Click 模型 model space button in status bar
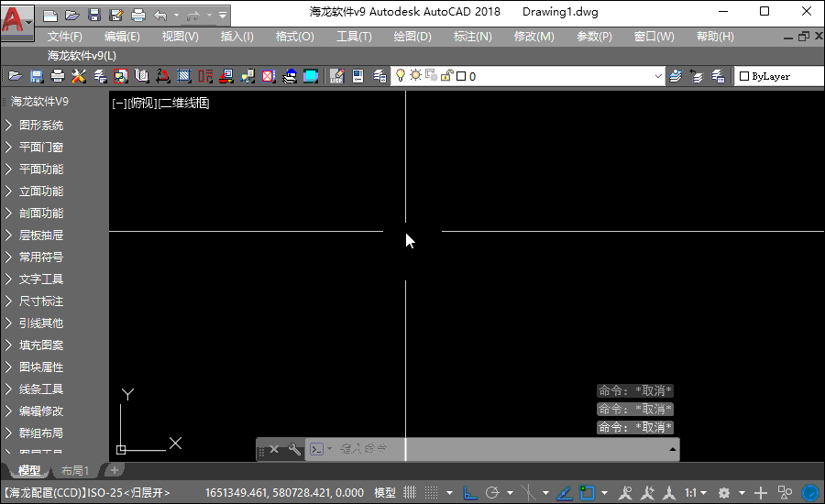825x504 pixels. coord(385,493)
